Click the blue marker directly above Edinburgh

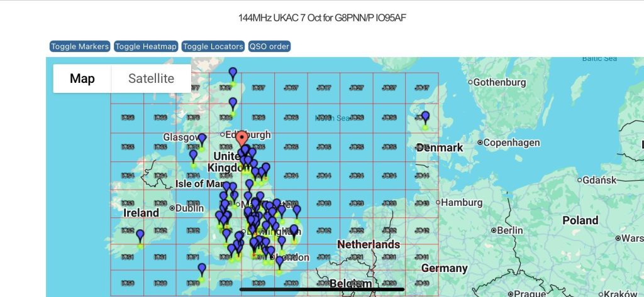pos(233,103)
